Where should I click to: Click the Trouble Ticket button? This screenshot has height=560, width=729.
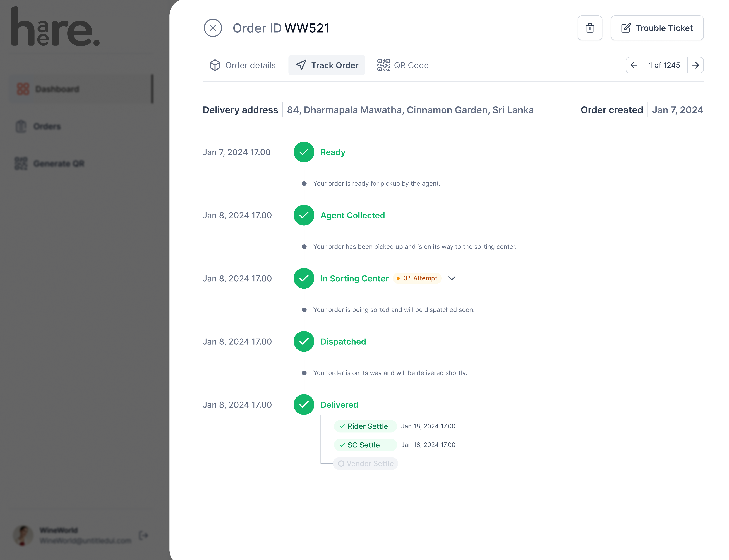(657, 28)
